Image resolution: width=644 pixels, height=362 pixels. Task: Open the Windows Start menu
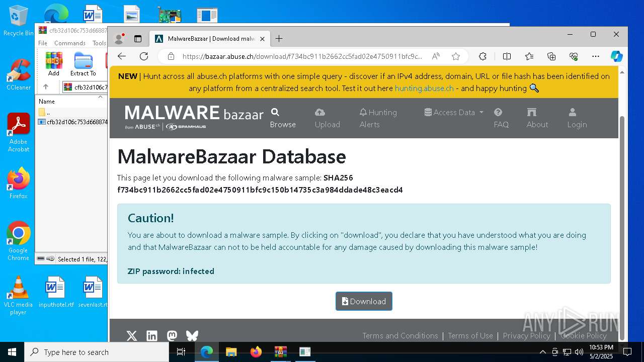click(12, 352)
